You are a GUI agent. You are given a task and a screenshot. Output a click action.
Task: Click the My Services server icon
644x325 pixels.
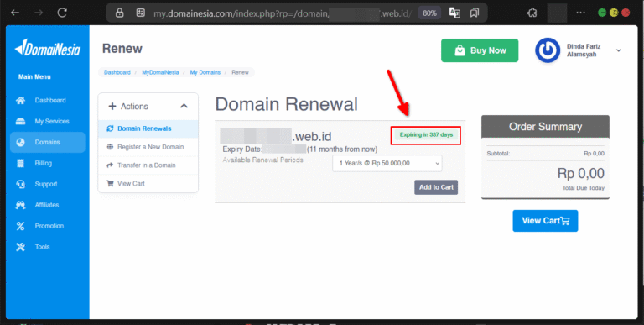20,122
